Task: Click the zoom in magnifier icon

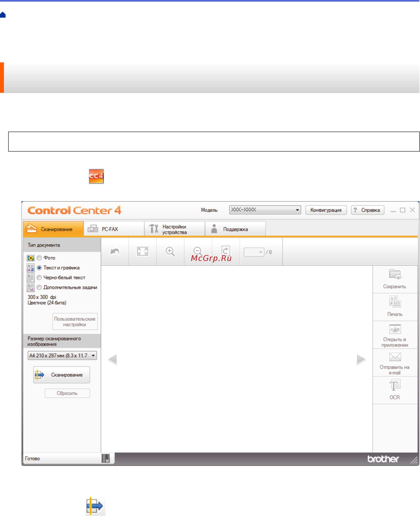Action: pyautogui.click(x=170, y=252)
